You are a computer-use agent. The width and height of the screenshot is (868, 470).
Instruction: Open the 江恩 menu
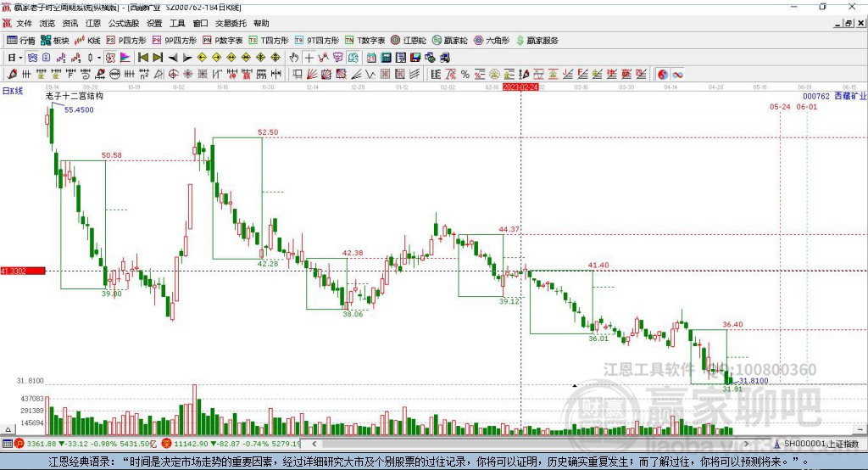[x=93, y=23]
